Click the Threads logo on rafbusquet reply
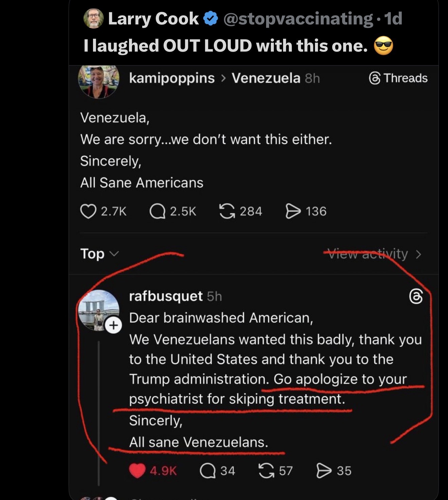Screen dimensions: 448x500 (x=416, y=297)
